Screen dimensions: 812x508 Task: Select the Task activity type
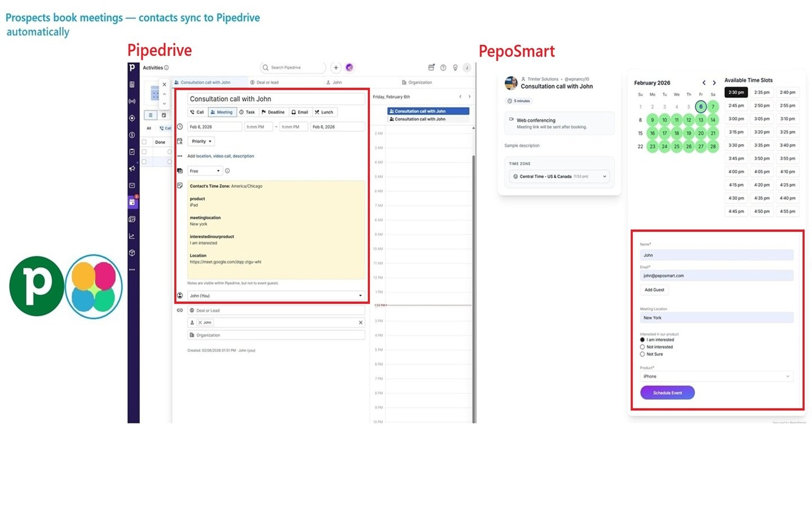click(248, 112)
